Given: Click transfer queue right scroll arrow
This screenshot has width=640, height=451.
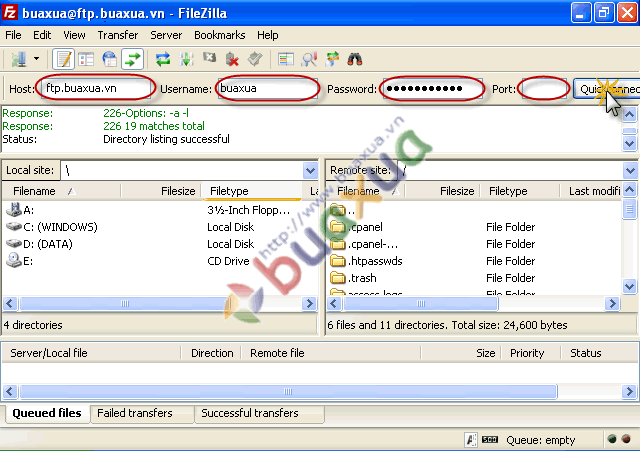Looking at the screenshot, I should [x=629, y=392].
